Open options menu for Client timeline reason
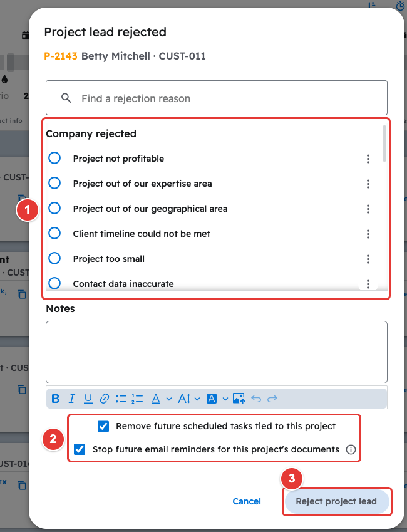The width and height of the screenshot is (407, 532). (x=368, y=234)
